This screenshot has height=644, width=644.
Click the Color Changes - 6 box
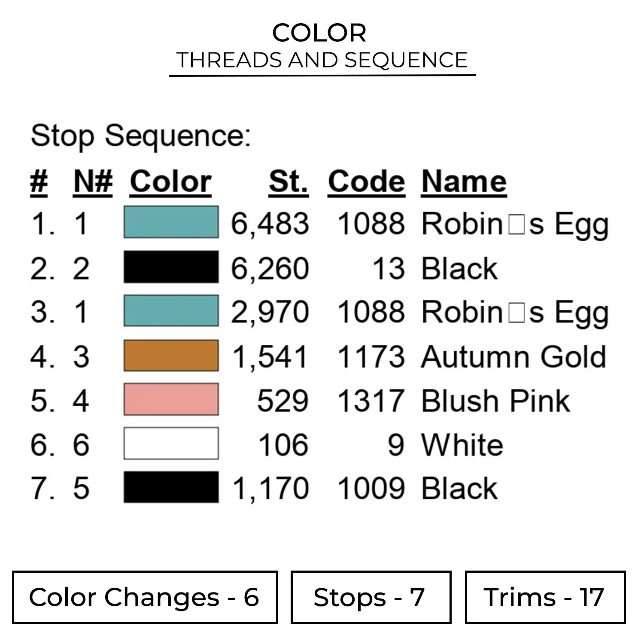pyautogui.click(x=145, y=597)
